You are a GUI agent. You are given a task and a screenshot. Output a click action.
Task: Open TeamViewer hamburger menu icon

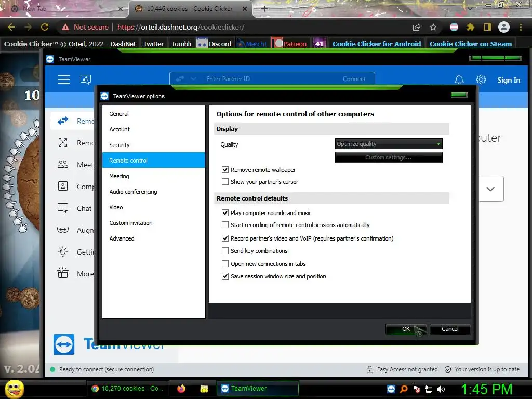tap(63, 79)
